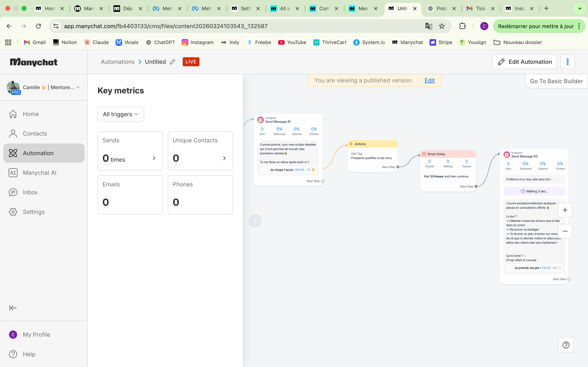Go to Inbox in the sidebar

click(x=30, y=192)
